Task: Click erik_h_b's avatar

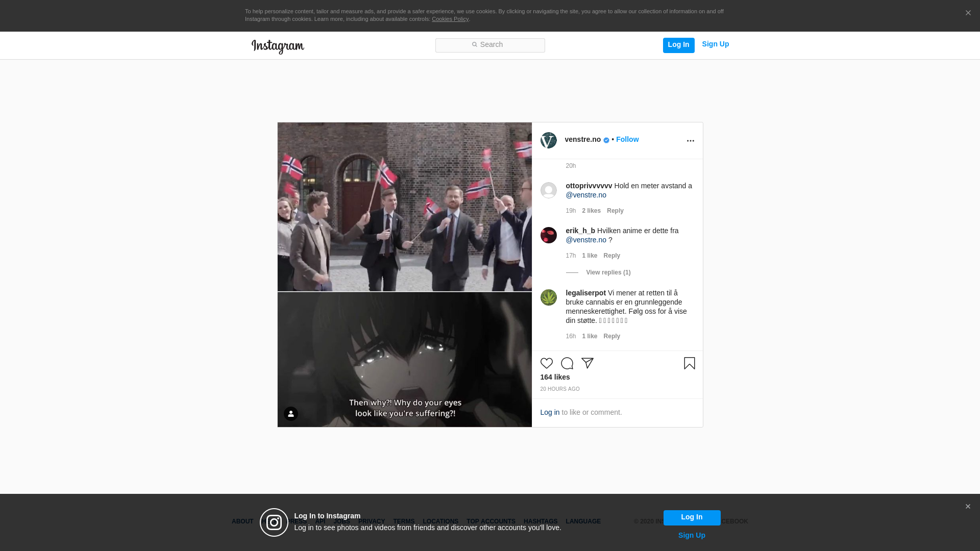Action: (549, 235)
